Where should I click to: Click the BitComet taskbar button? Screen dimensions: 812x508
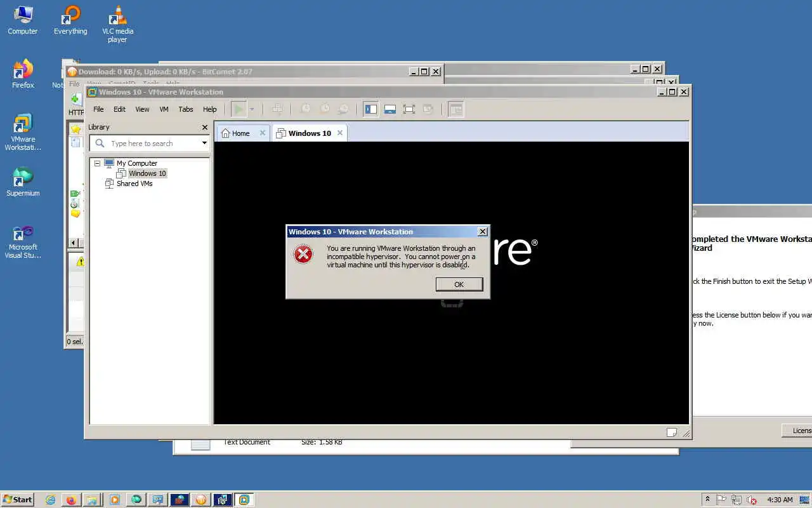click(201, 500)
